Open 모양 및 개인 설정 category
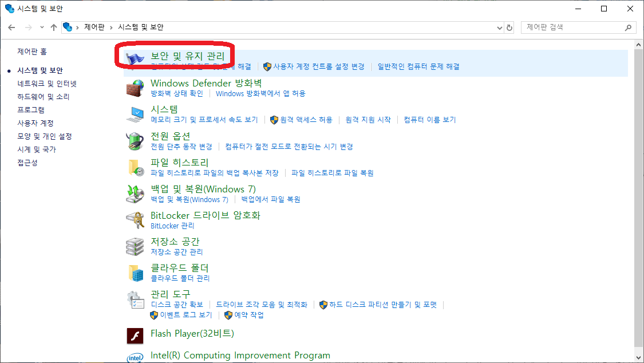644x363 pixels. (x=44, y=136)
